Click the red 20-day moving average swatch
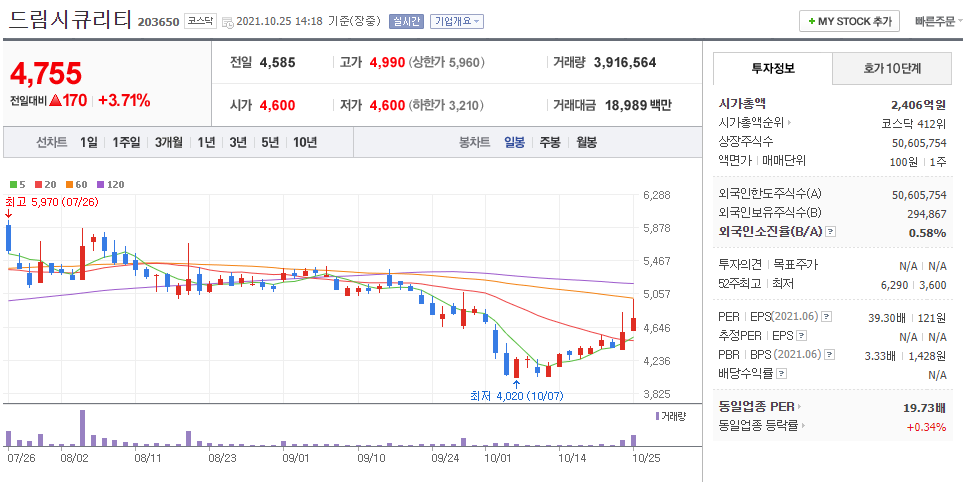Viewport: 971px width, 482px height. [38, 185]
